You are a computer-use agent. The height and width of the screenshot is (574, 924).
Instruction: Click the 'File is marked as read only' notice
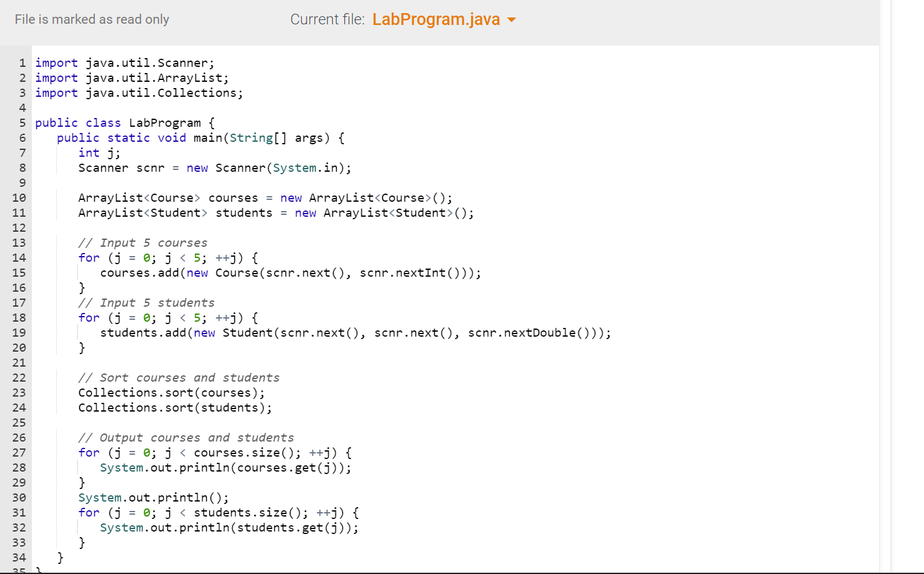coord(91,19)
